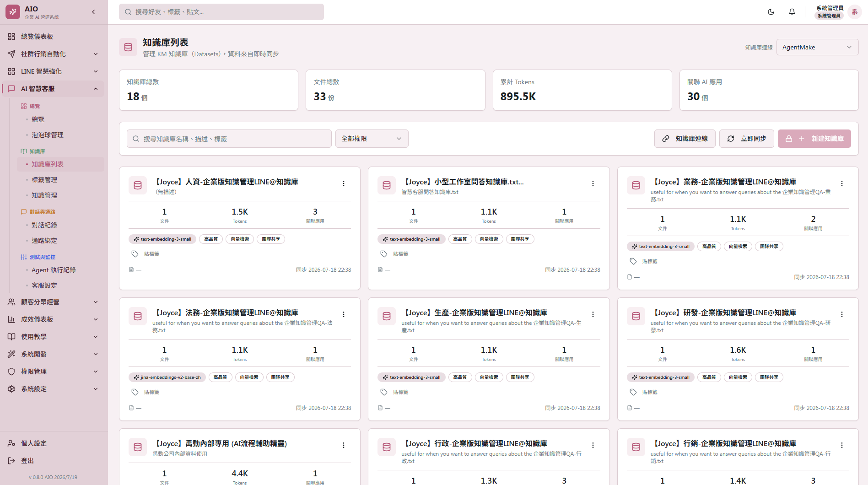Collapse AI 智慧客服 menu
This screenshot has height=485, width=868.
point(53,89)
